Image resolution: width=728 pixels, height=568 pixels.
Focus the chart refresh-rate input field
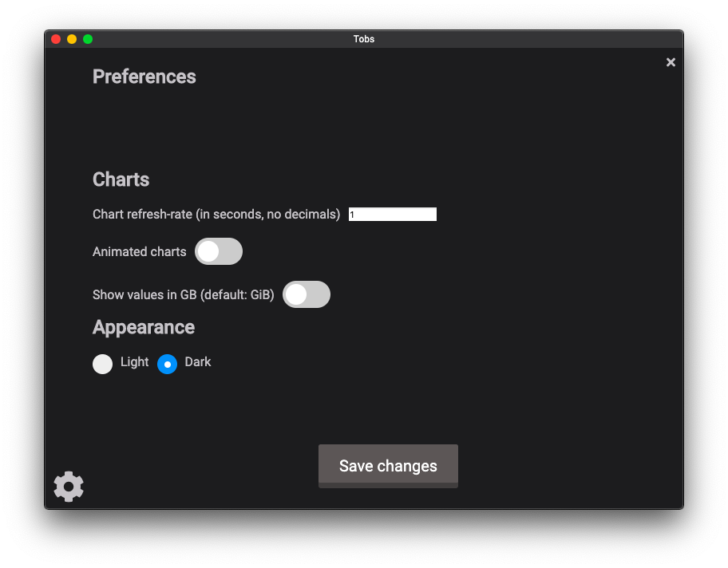click(x=392, y=214)
